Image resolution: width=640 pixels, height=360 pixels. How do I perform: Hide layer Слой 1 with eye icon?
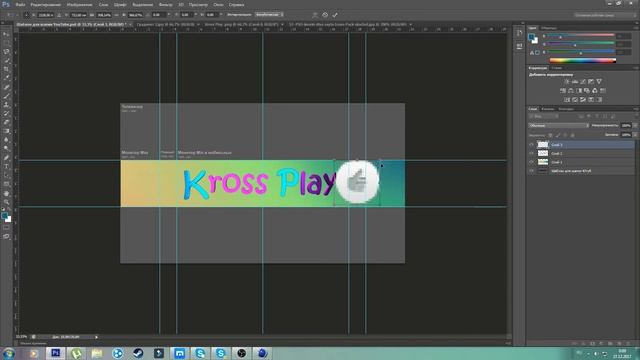(531, 162)
